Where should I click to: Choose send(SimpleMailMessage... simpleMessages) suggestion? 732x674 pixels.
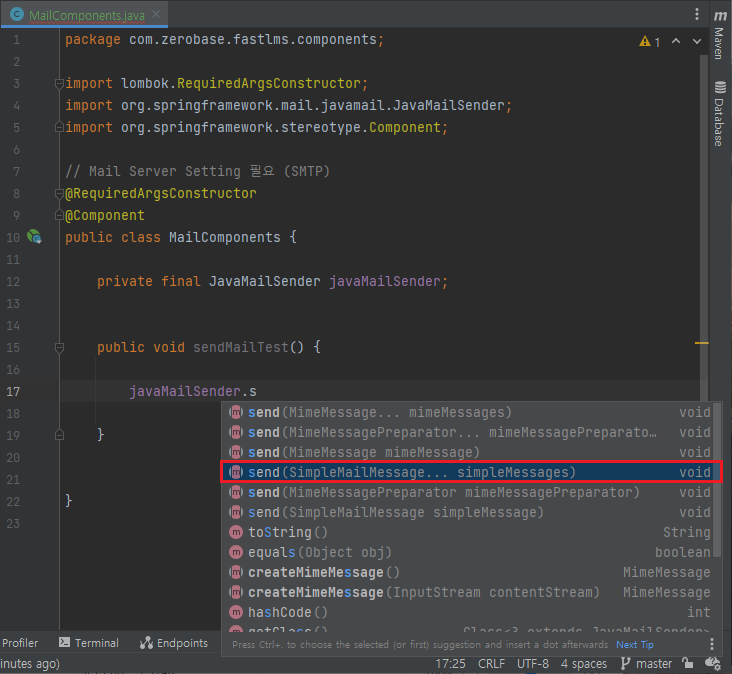pos(469,472)
